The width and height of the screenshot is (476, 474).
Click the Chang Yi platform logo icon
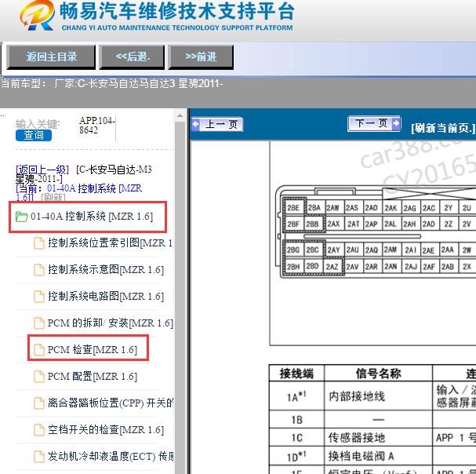tap(37, 15)
